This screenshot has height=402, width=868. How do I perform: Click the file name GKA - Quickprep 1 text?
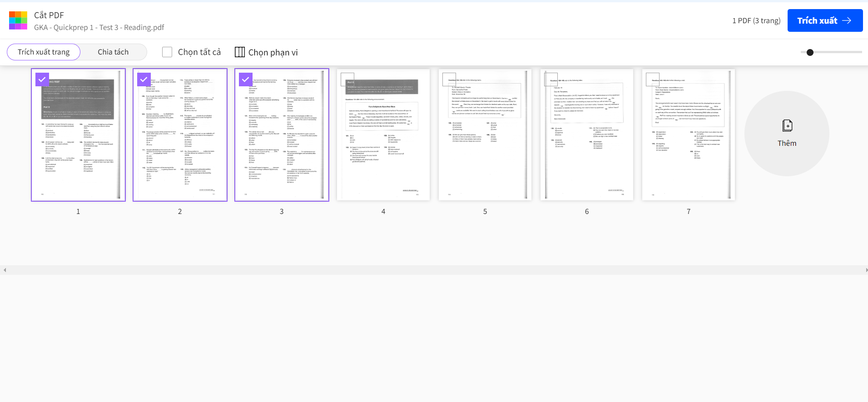pos(99,27)
